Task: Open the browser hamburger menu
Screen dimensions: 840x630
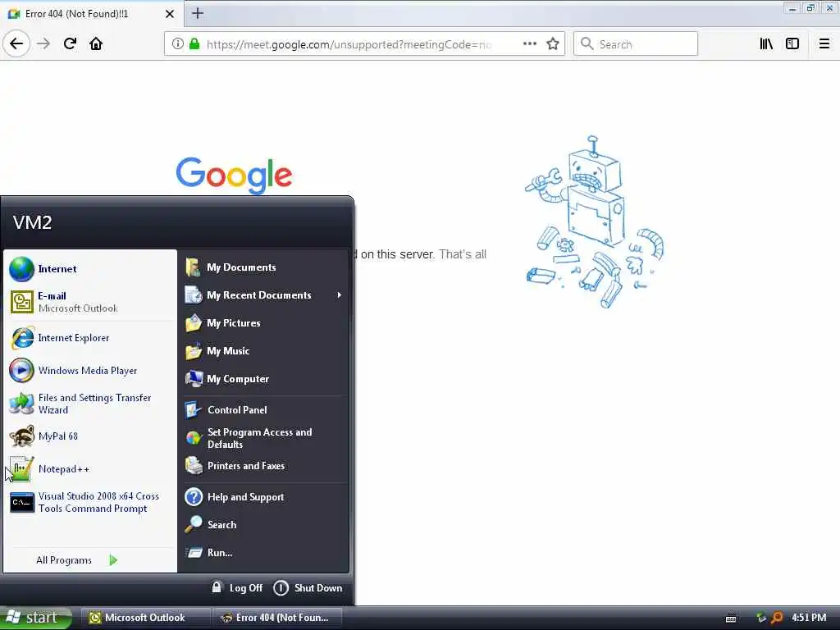Action: click(824, 44)
